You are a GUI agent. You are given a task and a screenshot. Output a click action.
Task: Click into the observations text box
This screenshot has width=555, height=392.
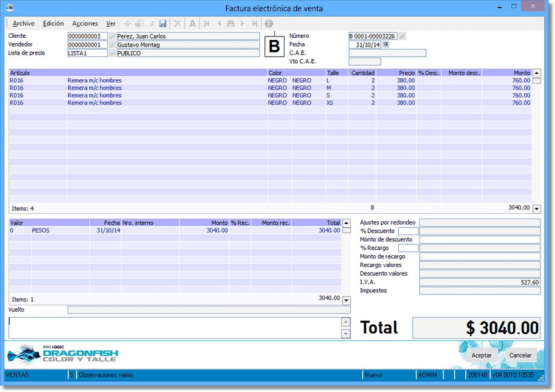174,328
